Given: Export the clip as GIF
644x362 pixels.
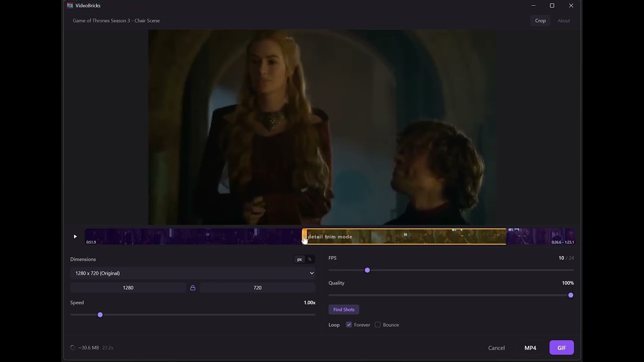Looking at the screenshot, I should click(x=561, y=348).
